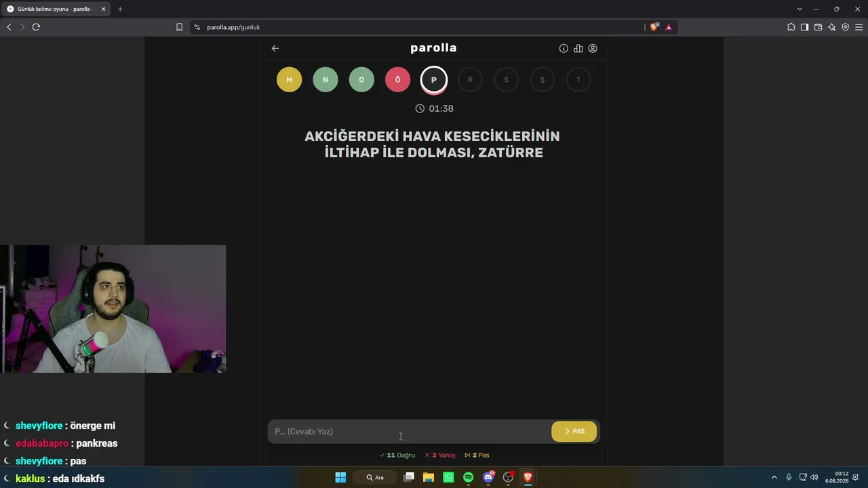Click the system tray microphone icon
Viewport: 868px width, 488px height.
tap(788, 477)
